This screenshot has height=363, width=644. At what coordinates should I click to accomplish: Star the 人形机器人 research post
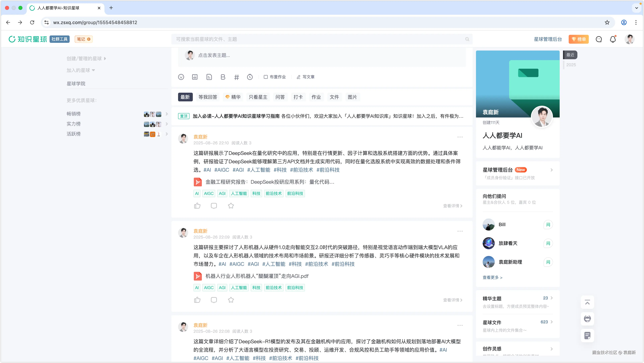point(231,300)
